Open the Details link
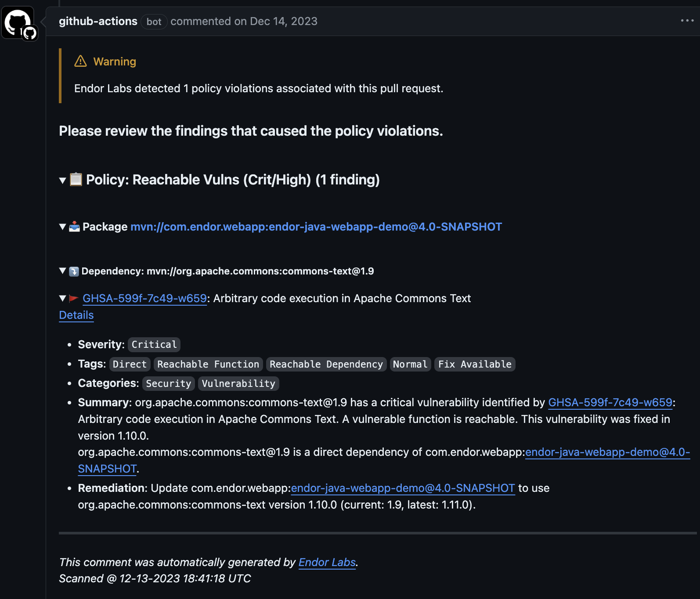Viewport: 700px width, 599px height. [x=76, y=315]
